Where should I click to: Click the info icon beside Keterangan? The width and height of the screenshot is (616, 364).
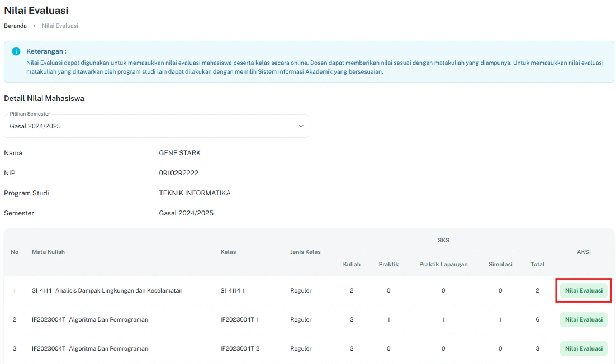[x=16, y=51]
